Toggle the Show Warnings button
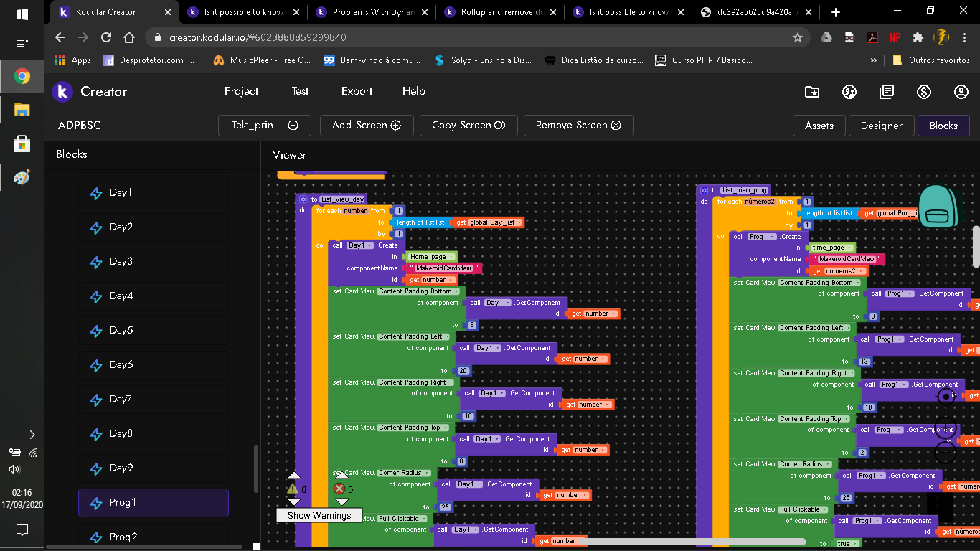Image resolution: width=980 pixels, height=551 pixels. click(x=319, y=515)
